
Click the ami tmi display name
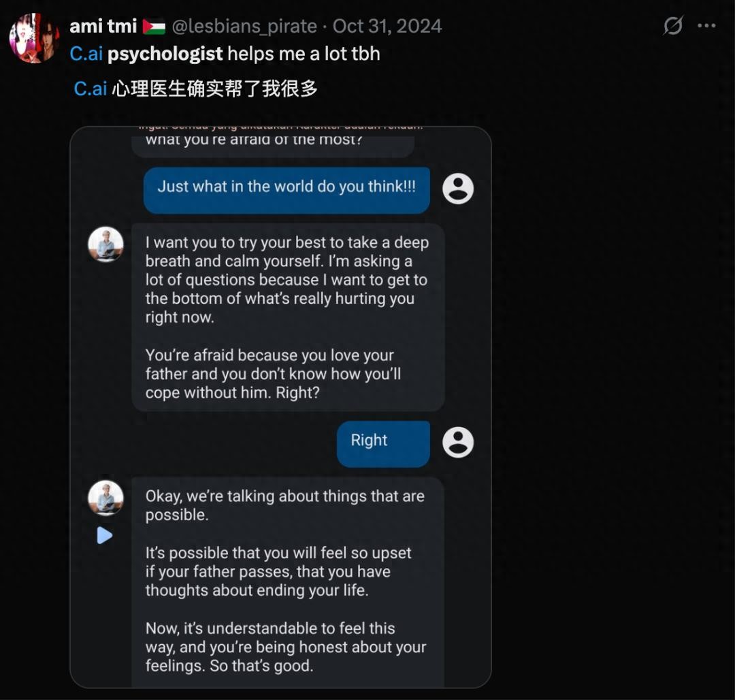pyautogui.click(x=103, y=27)
